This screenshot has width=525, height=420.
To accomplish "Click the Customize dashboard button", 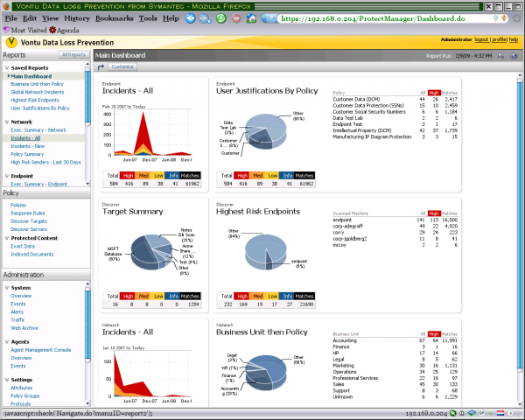I will click(x=122, y=67).
